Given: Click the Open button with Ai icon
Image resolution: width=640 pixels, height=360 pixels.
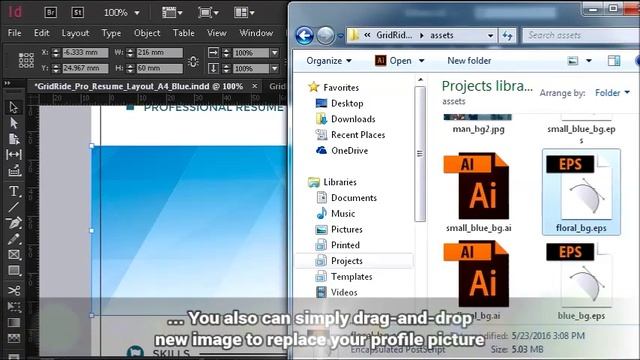Looking at the screenshot, I should (x=393, y=61).
